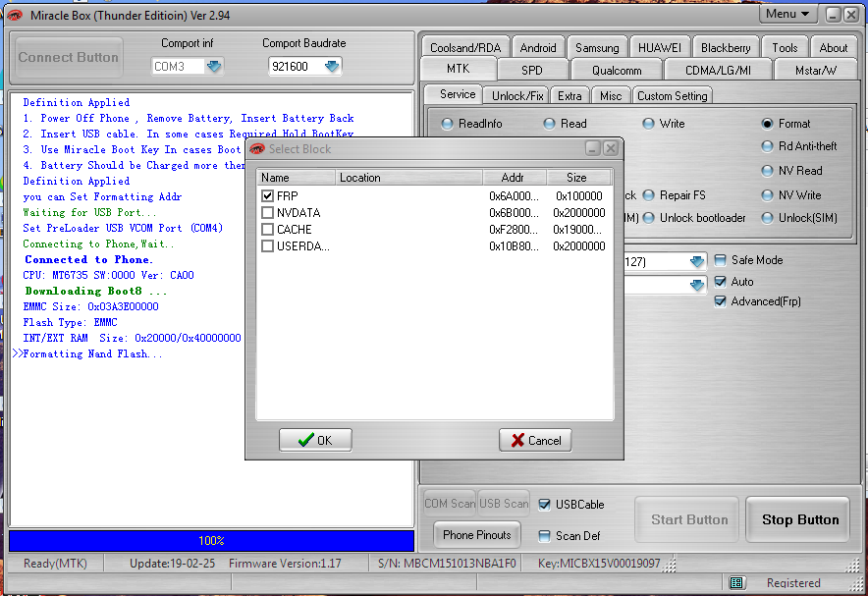
Task: Switch to the MTK tab
Action: click(458, 69)
